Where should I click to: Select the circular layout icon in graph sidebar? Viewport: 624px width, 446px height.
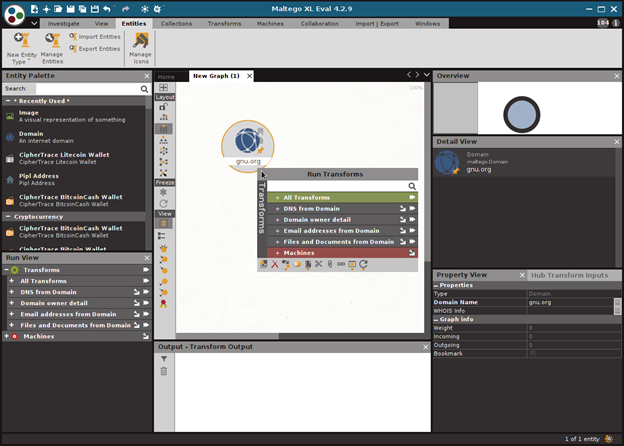(164, 151)
